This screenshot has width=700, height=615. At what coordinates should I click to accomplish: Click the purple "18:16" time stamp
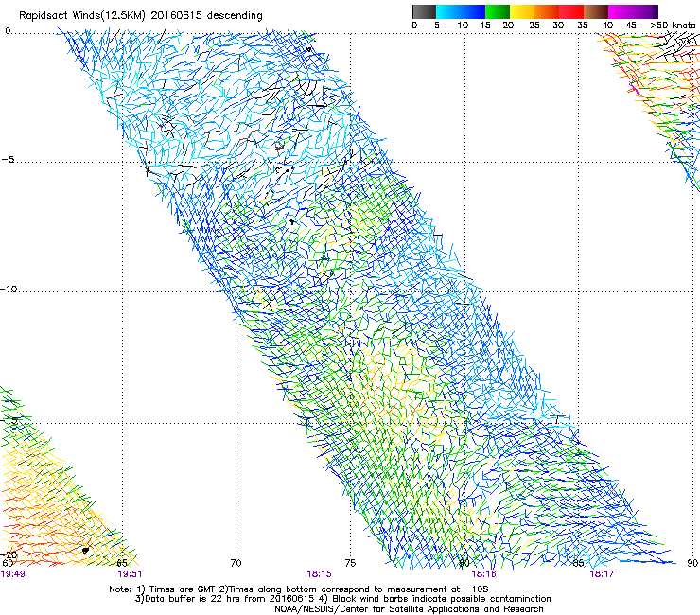[484, 574]
